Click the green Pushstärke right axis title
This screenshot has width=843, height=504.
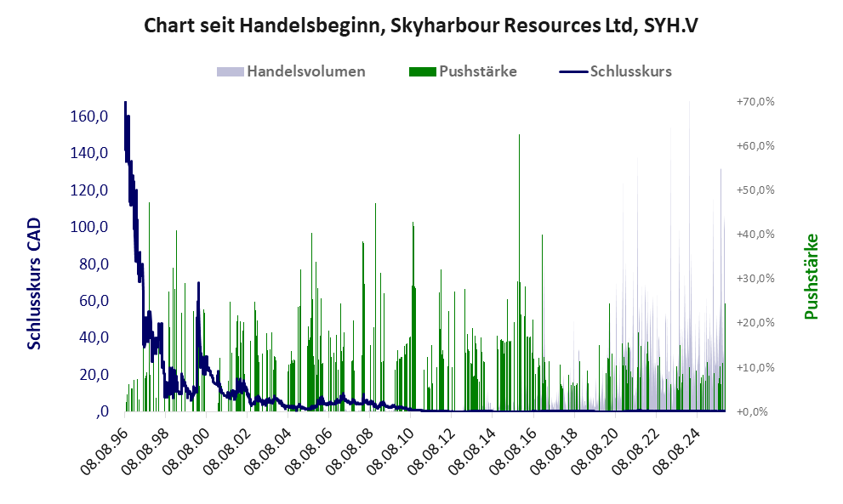point(810,277)
